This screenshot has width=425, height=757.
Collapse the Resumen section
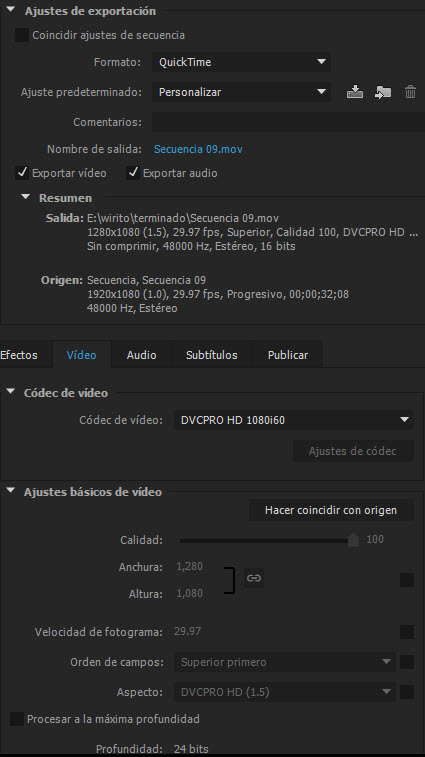(x=26, y=197)
